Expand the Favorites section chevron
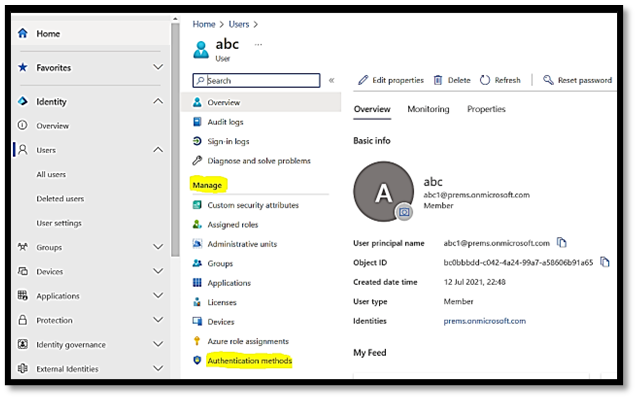The image size is (636, 398). click(x=158, y=67)
